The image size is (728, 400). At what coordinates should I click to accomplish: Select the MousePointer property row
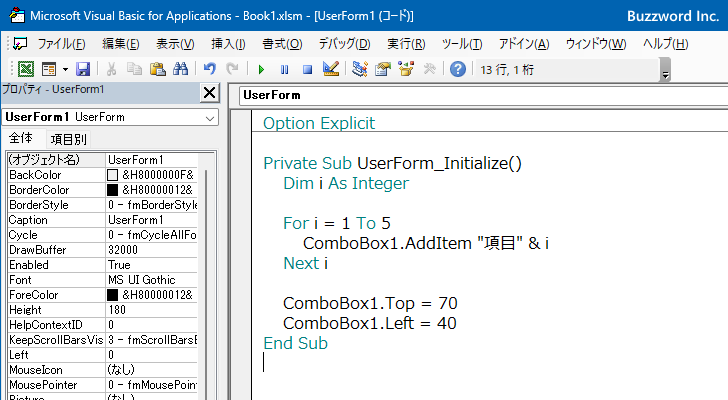[x=102, y=385]
